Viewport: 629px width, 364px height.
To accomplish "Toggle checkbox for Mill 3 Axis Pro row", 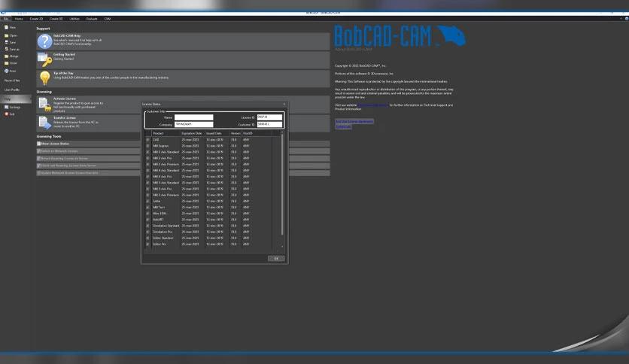I will coord(147,159).
